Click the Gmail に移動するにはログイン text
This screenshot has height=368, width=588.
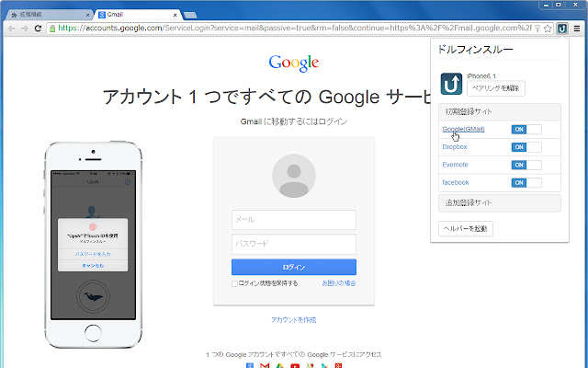[294, 121]
